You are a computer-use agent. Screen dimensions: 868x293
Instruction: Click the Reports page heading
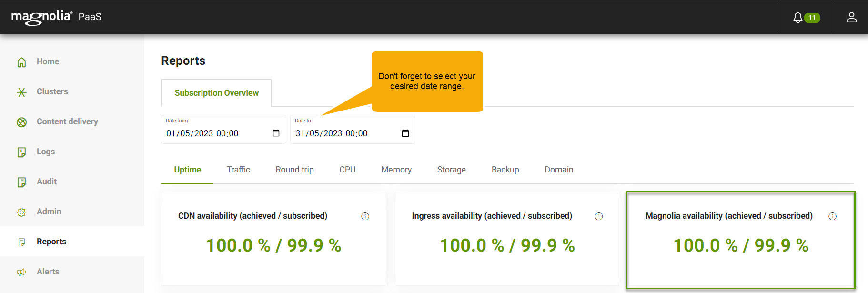[x=183, y=61]
